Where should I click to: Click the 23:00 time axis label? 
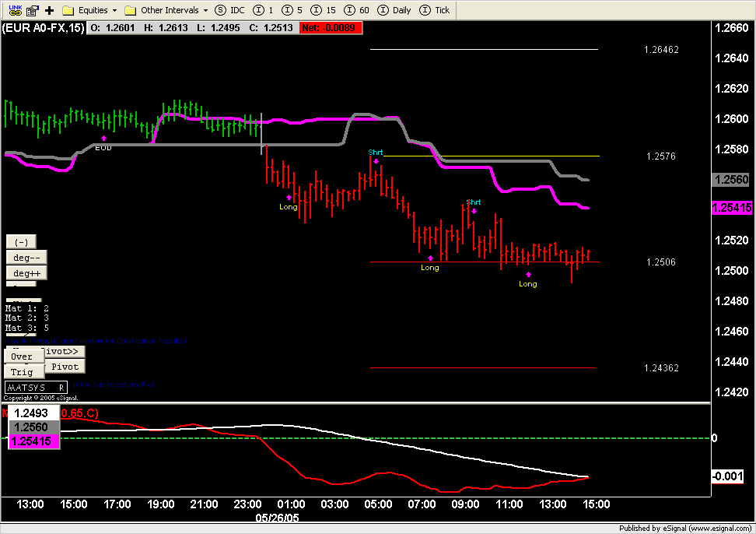[247, 504]
